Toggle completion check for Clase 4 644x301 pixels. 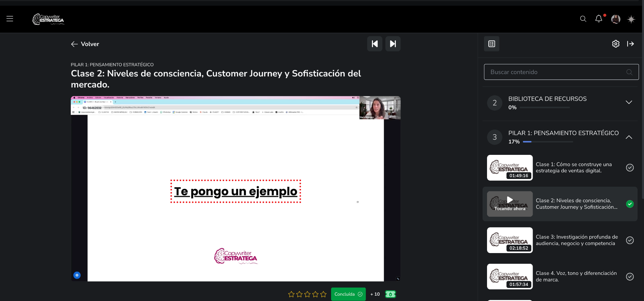[630, 277]
